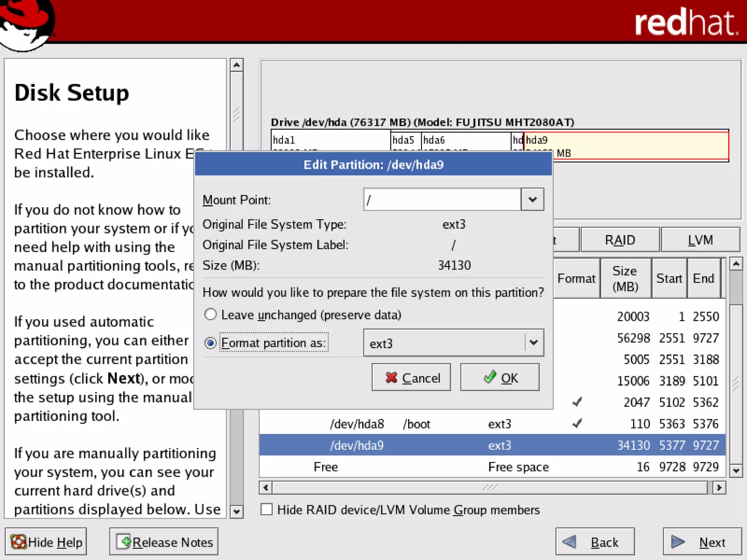Open the Mount Point dropdown arrow
This screenshot has width=747, height=560.
click(x=533, y=199)
